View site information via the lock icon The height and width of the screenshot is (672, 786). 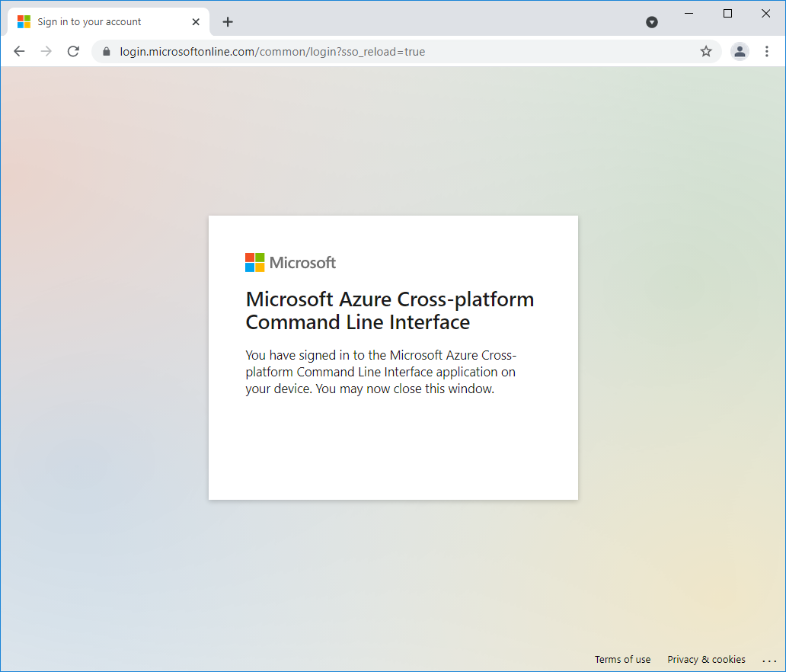point(107,52)
